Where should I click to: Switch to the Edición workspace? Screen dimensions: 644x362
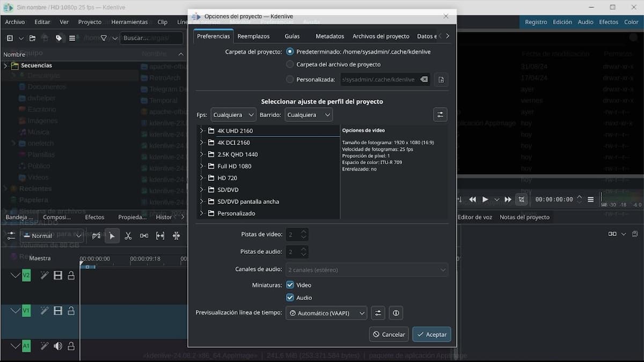pyautogui.click(x=562, y=22)
